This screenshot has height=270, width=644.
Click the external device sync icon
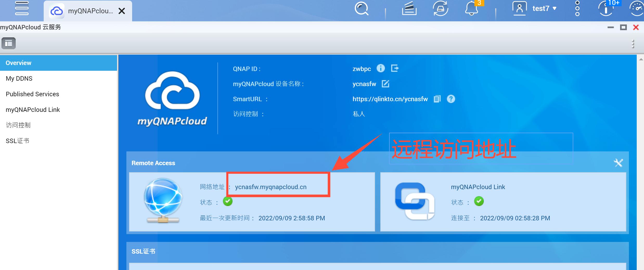tap(441, 9)
